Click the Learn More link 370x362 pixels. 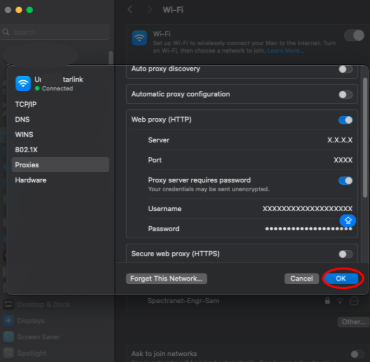click(x=286, y=51)
